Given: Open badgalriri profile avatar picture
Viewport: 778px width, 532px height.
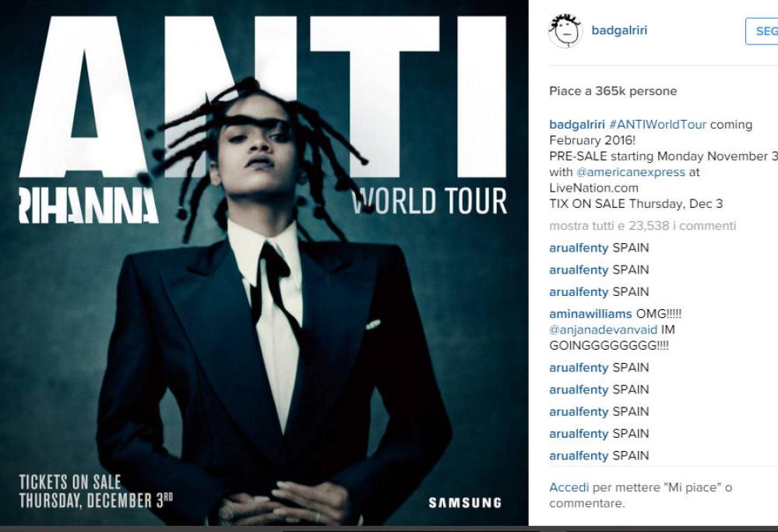Looking at the screenshot, I should [565, 31].
